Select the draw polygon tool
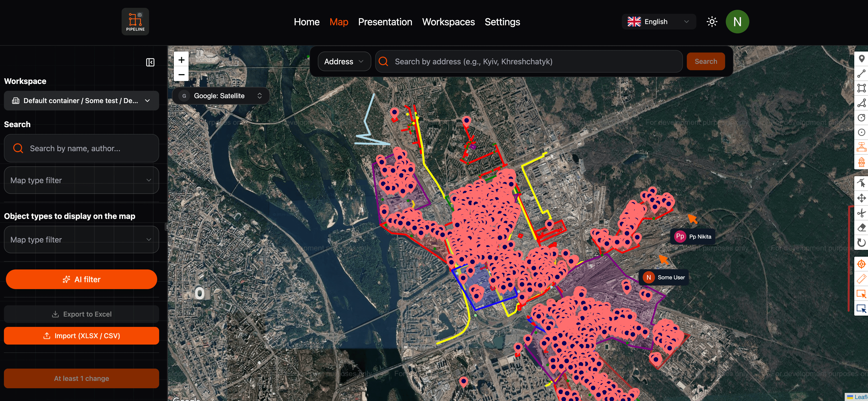Image resolution: width=868 pixels, height=401 pixels. pos(861,103)
